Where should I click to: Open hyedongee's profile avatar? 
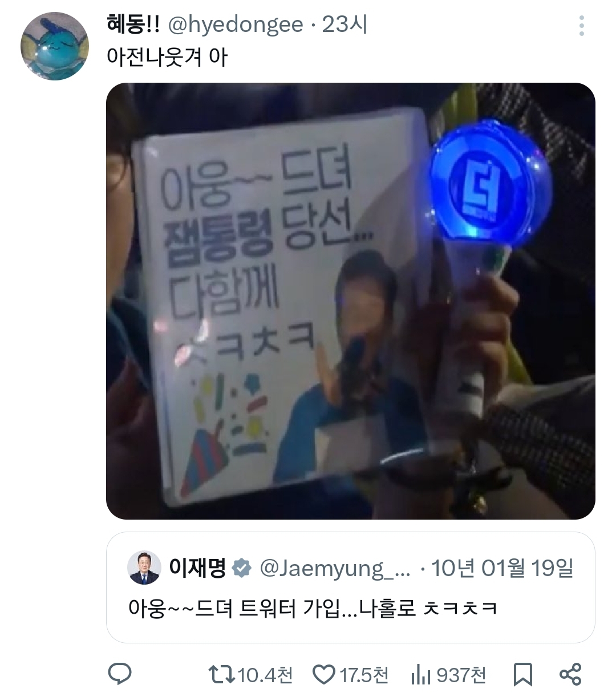coord(55,47)
